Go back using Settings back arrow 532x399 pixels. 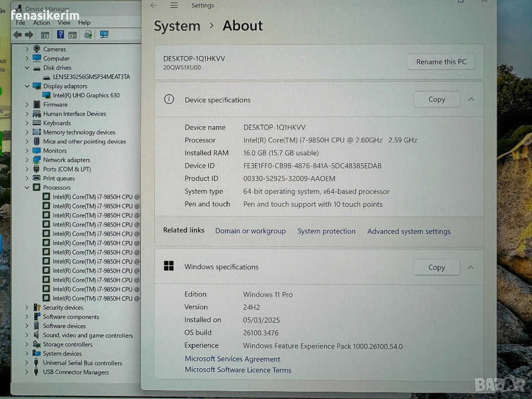point(153,5)
